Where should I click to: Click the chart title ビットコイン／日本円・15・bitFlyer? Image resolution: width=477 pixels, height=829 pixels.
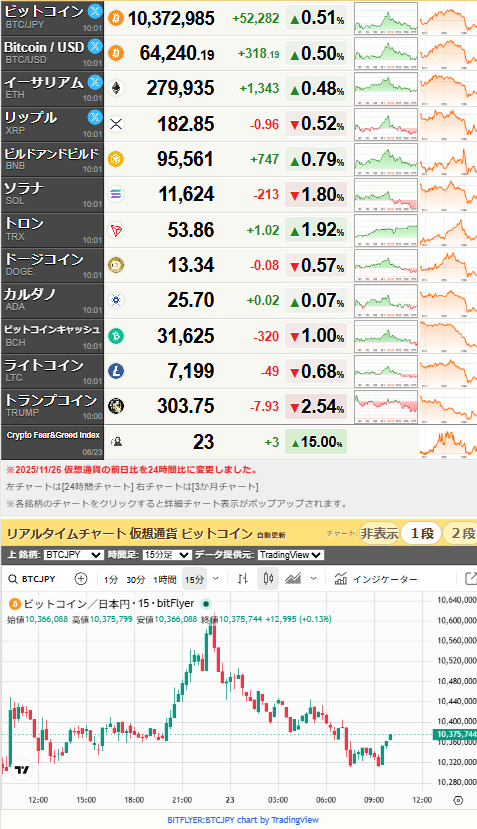tap(109, 603)
